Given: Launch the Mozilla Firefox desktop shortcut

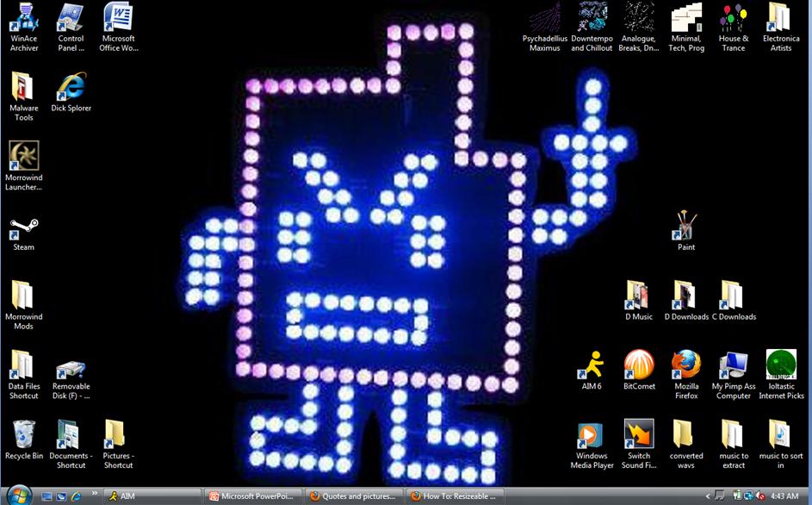Looking at the screenshot, I should pos(686,365).
